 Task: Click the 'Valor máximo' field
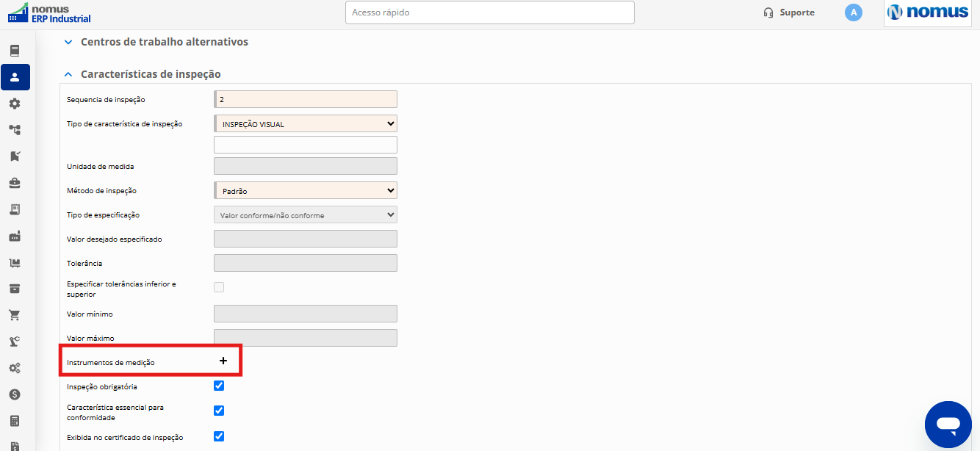[x=306, y=338]
